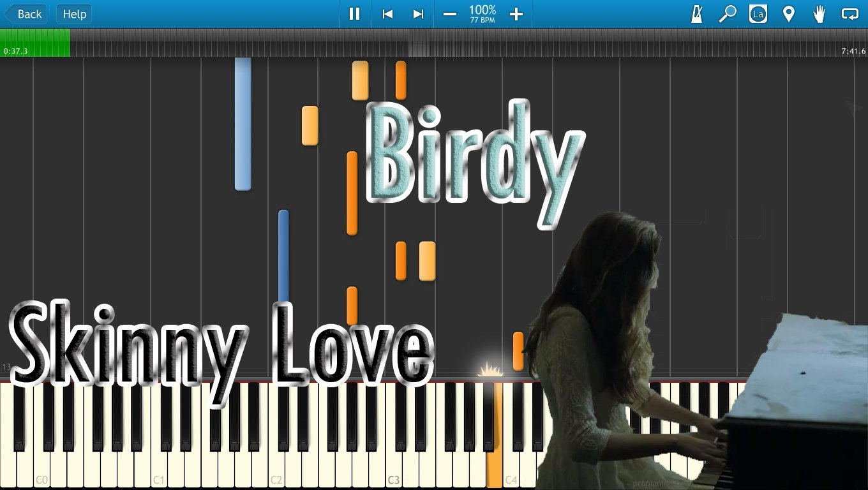Click the 7:41.6 total time label
The image size is (868, 490).
(x=853, y=51)
